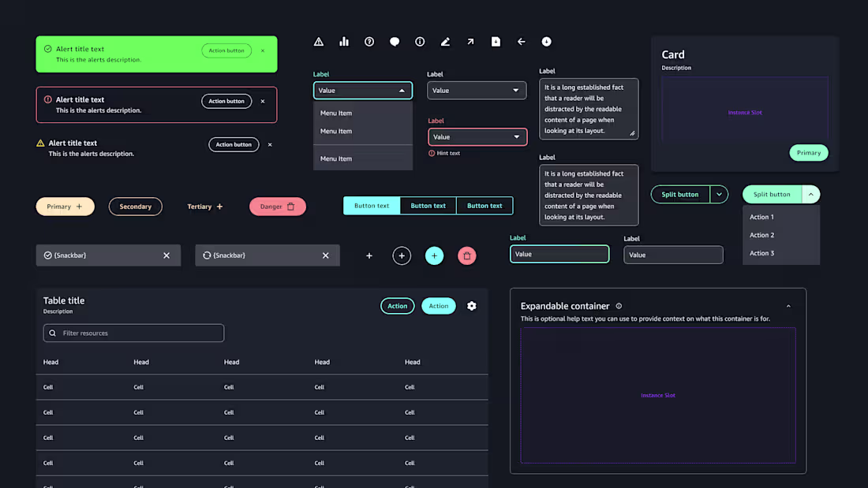Click the Primary button on the Card

coord(808,152)
